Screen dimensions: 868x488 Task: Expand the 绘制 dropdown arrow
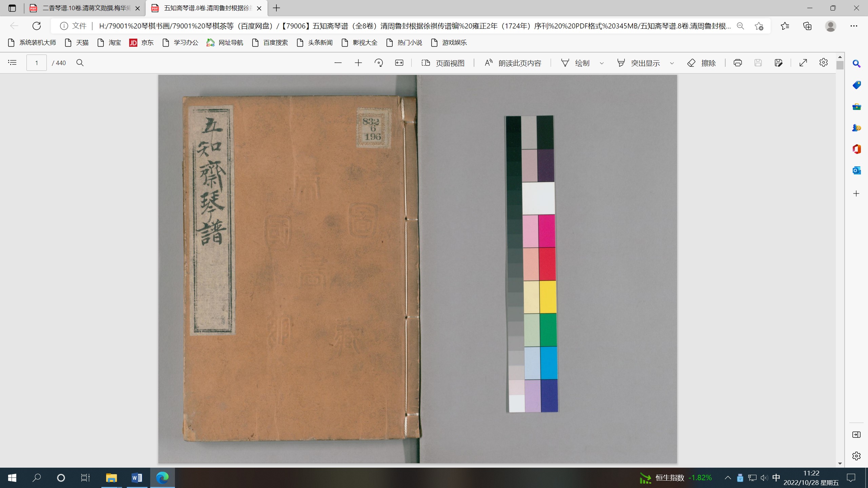602,63
